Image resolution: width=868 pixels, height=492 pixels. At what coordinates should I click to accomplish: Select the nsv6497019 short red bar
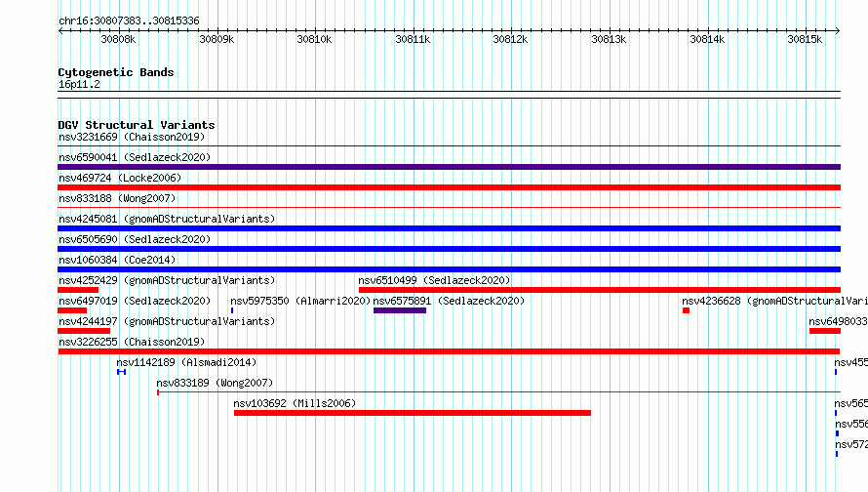tap(72, 310)
